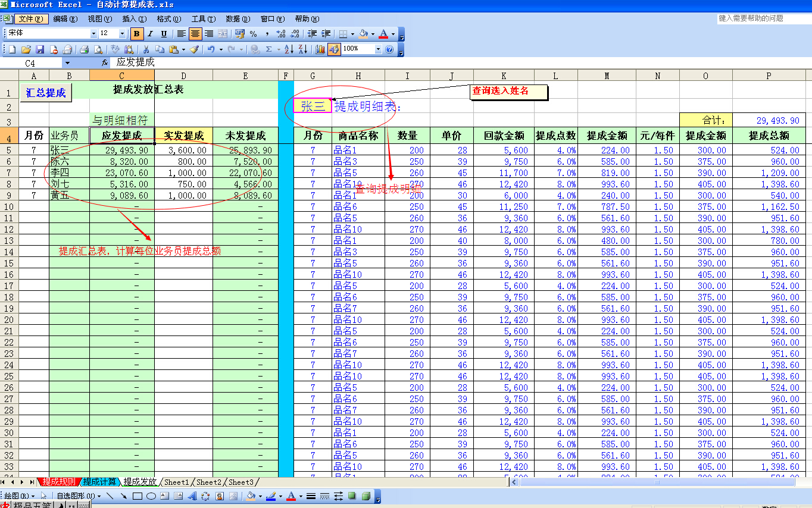Open the font size dropdown showing 12
Image resolution: width=812 pixels, height=508 pixels.
pos(123,34)
